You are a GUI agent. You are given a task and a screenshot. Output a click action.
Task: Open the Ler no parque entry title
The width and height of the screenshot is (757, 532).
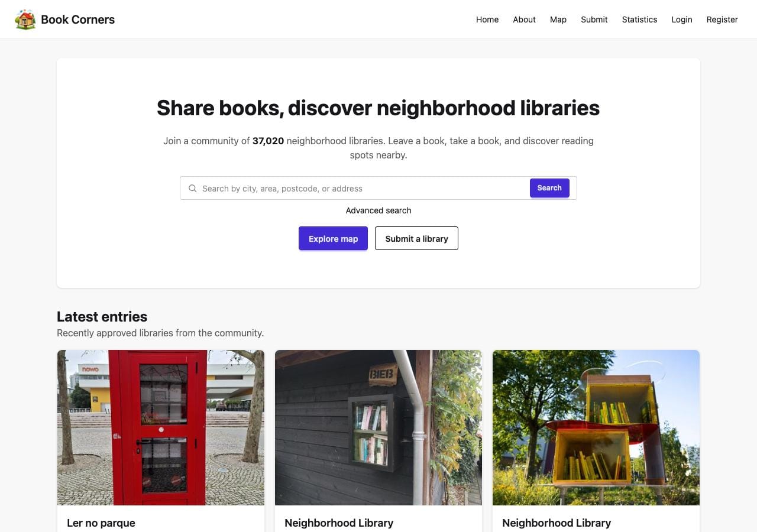point(101,523)
